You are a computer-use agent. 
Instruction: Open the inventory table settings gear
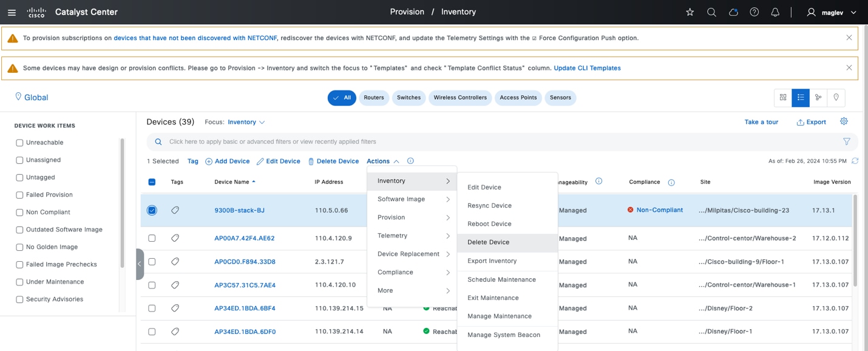[844, 121]
